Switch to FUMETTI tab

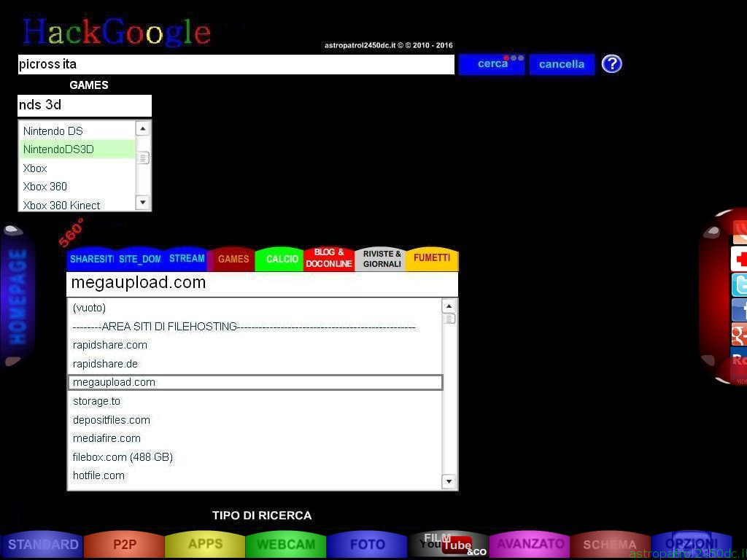(x=432, y=258)
